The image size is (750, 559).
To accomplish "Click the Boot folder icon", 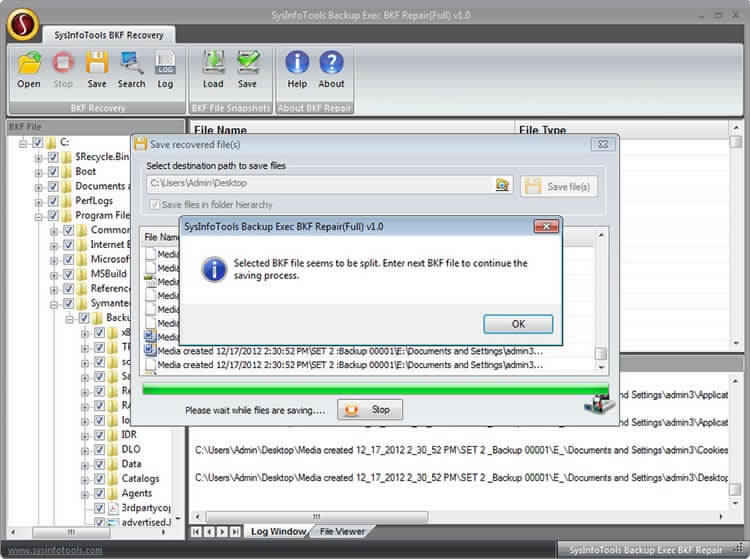I will tap(67, 172).
